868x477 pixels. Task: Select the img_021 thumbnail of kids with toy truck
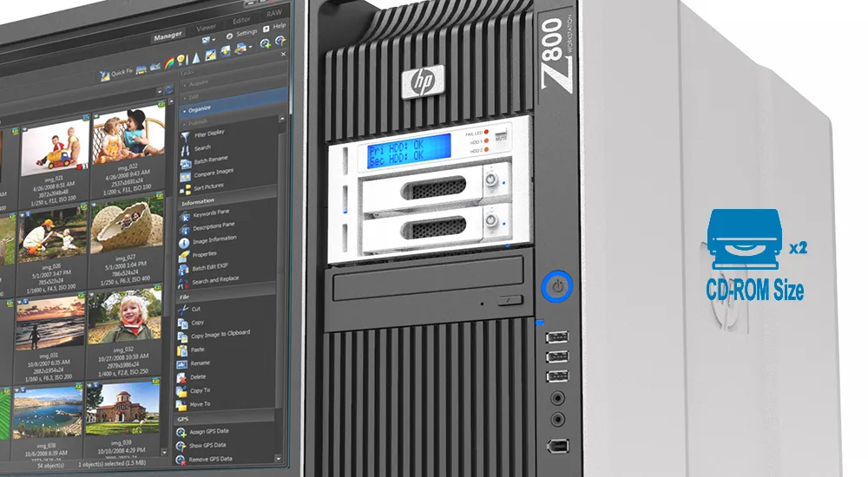[55, 147]
